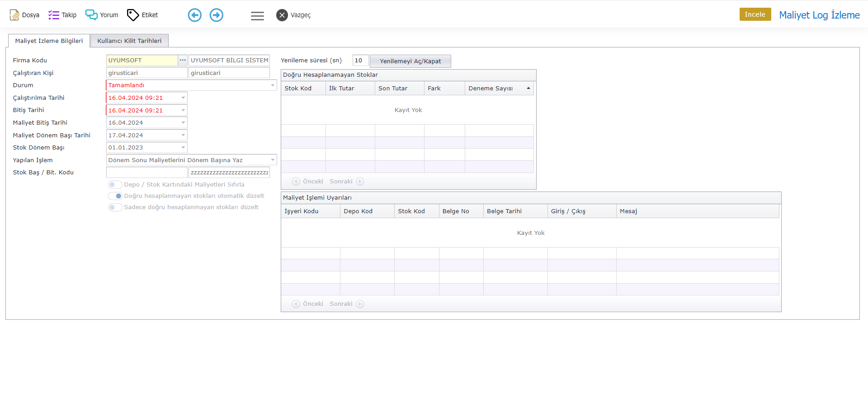The height and width of the screenshot is (402, 868).
Task: Click Sonraki arrow in Doğru Hesaplanamayan Stoklar
Action: point(360,182)
